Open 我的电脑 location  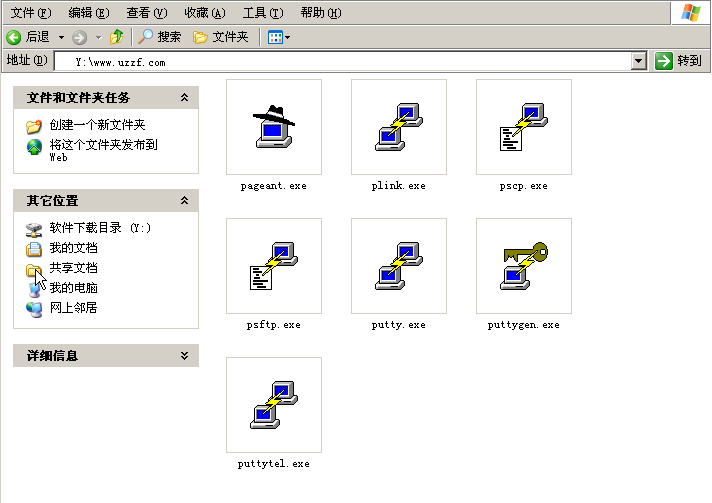(x=73, y=288)
